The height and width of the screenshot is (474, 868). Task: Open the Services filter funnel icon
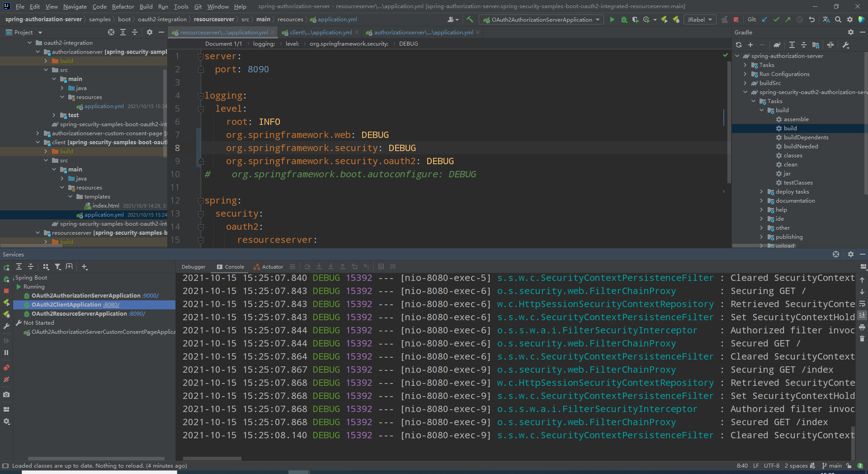click(58, 267)
